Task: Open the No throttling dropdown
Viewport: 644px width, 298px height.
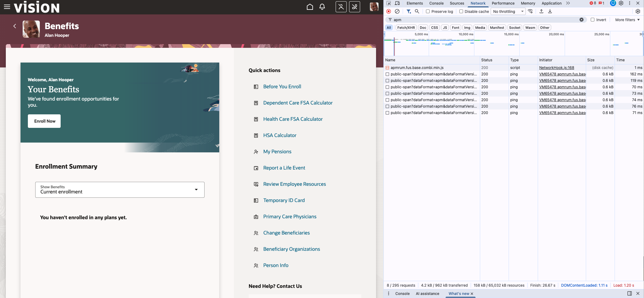Action: click(x=507, y=11)
